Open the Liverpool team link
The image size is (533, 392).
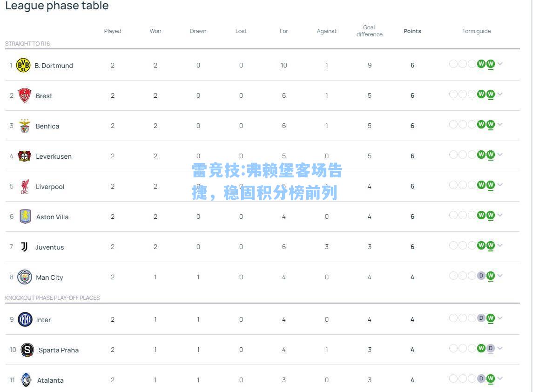50,187
